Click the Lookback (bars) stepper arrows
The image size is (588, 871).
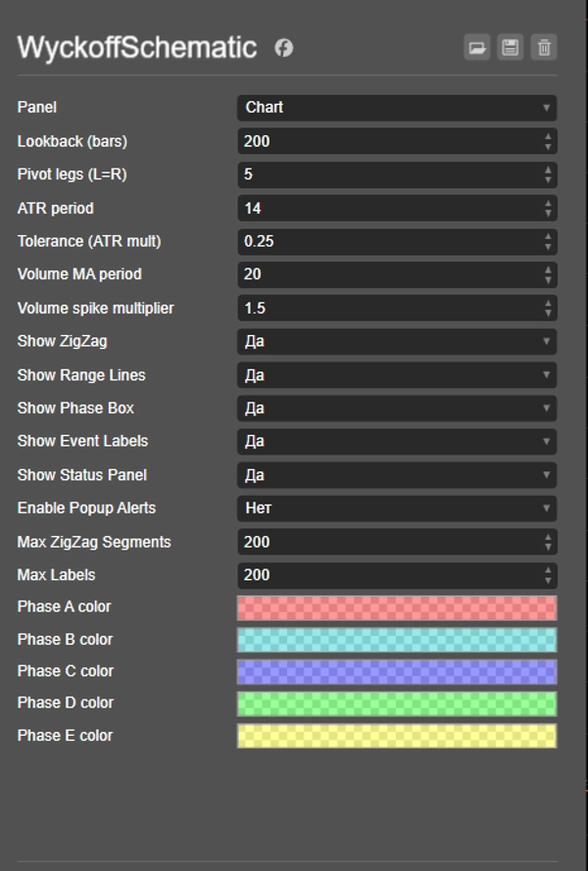(x=548, y=141)
